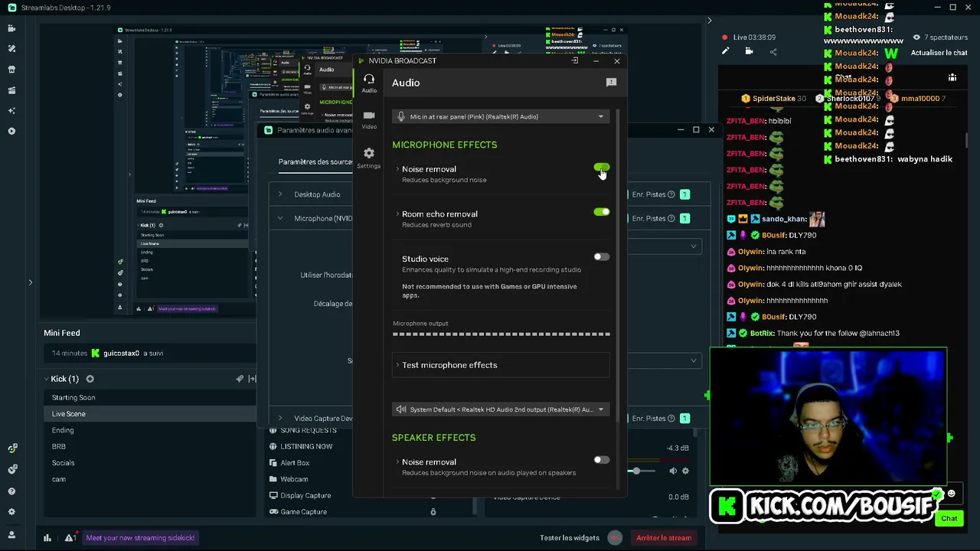
Task: Open user account icon in sidebar
Action: (x=11, y=535)
